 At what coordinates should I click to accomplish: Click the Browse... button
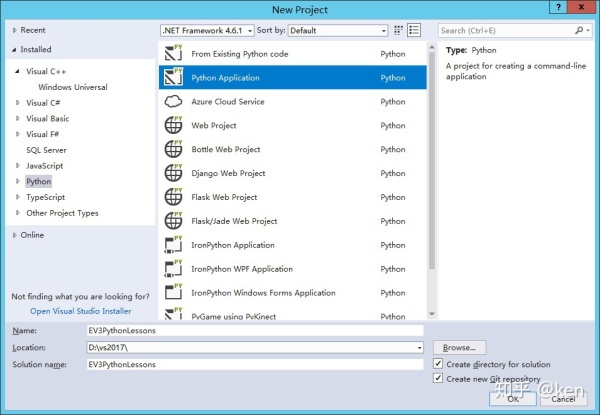(x=459, y=348)
